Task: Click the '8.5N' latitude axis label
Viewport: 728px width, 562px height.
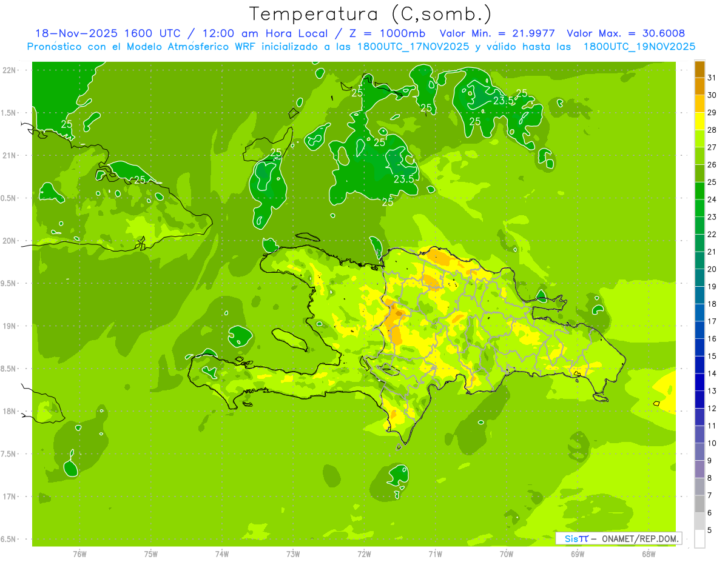Action: pyautogui.click(x=9, y=369)
